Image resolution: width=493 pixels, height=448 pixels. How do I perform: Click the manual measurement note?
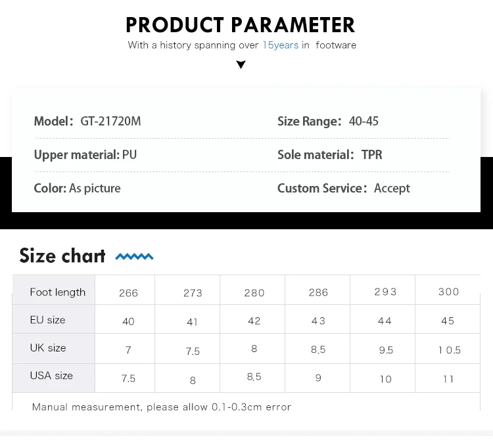point(162,407)
